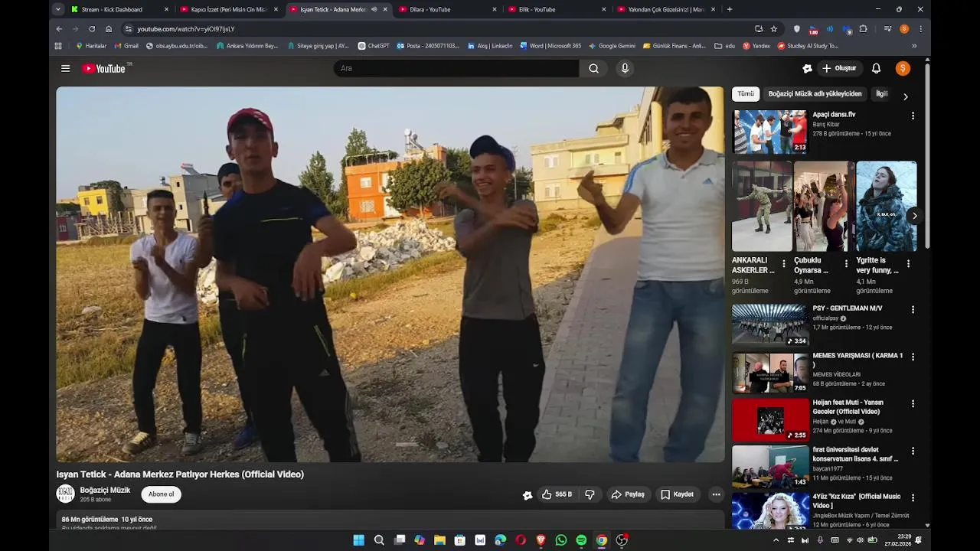
Task: Bookmark this page with star icon
Action: pos(774,28)
